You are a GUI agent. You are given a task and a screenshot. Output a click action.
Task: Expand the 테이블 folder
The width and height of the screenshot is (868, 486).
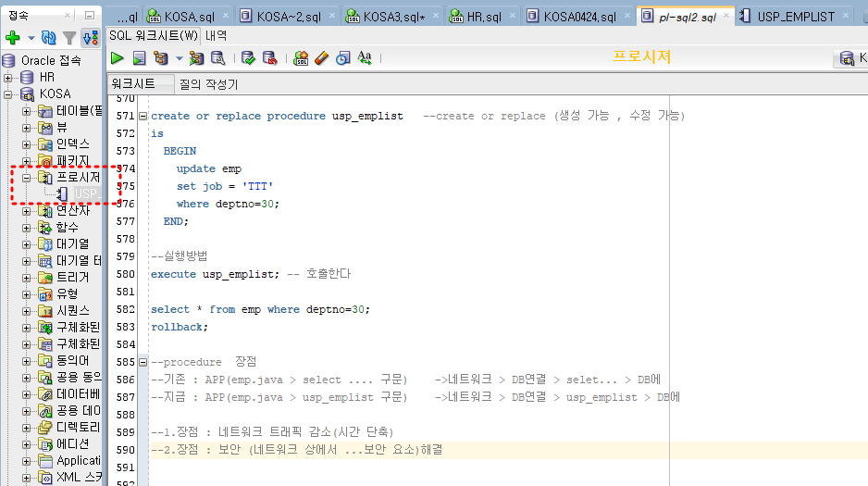[26, 111]
